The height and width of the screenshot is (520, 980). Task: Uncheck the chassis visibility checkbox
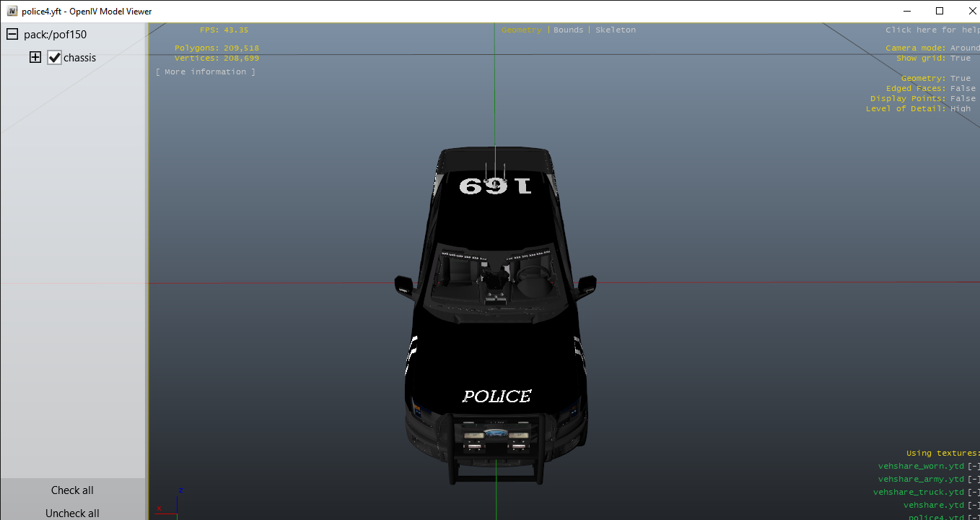(x=55, y=58)
